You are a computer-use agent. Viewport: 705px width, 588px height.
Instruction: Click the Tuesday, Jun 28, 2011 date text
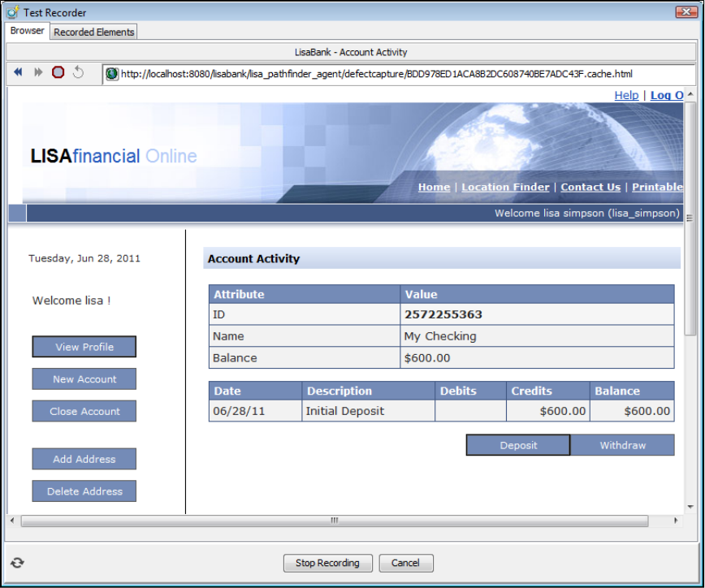click(84, 258)
